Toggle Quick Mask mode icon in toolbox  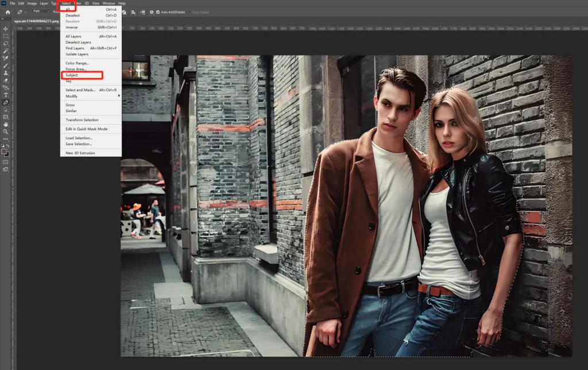point(6,162)
